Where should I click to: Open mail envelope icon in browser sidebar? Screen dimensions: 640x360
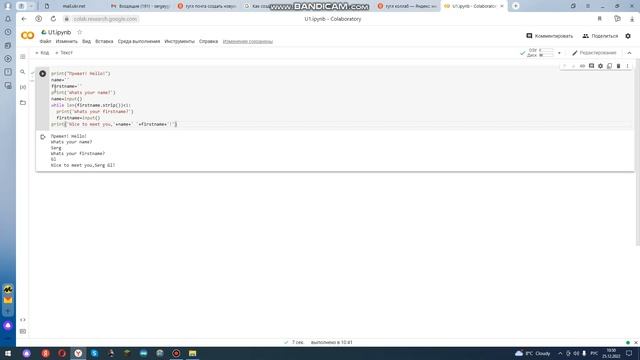pos(8,300)
